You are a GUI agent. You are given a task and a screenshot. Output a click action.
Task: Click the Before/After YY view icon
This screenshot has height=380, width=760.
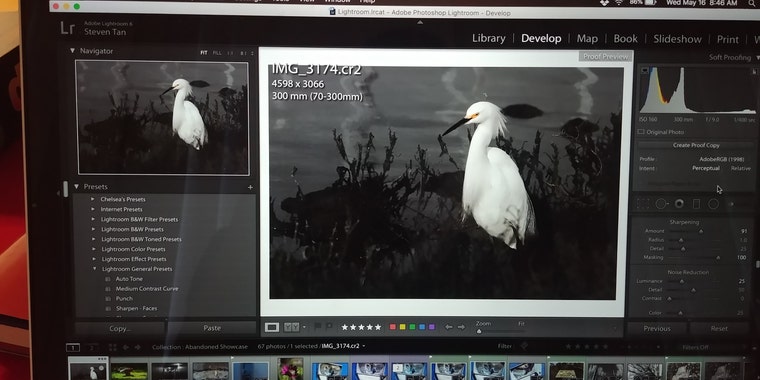291,327
